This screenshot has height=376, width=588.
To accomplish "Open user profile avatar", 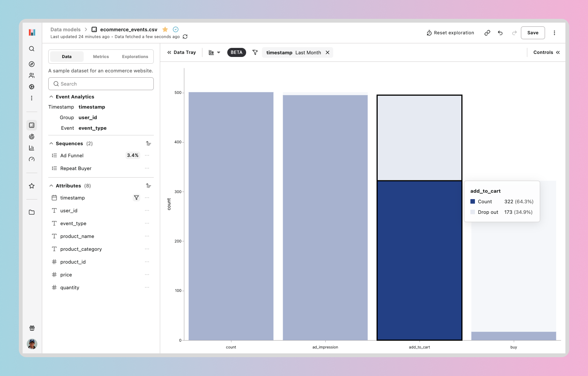I will [x=32, y=344].
